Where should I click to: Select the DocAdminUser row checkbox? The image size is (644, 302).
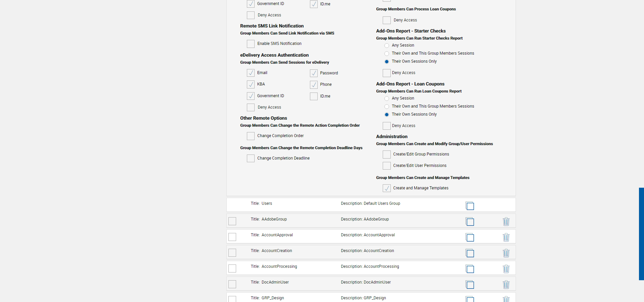point(232,284)
